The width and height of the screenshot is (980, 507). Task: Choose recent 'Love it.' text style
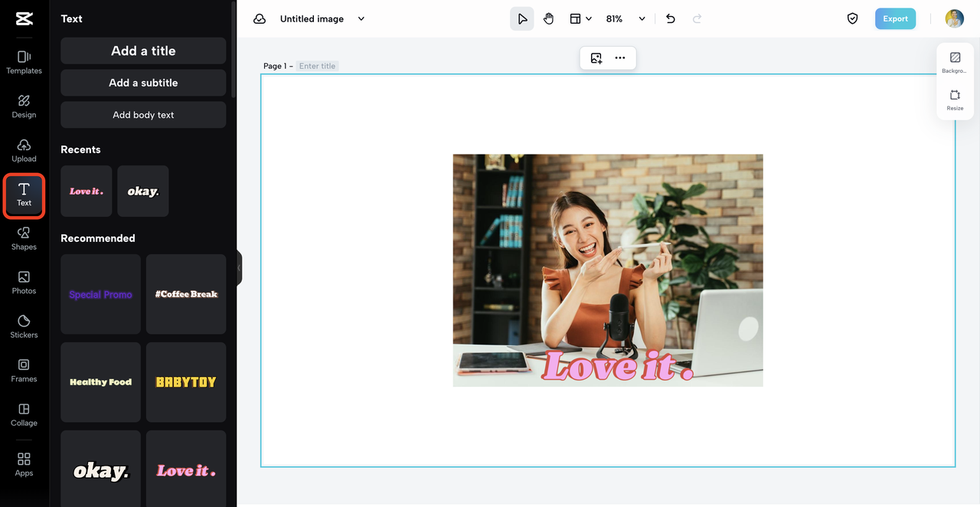[87, 191]
